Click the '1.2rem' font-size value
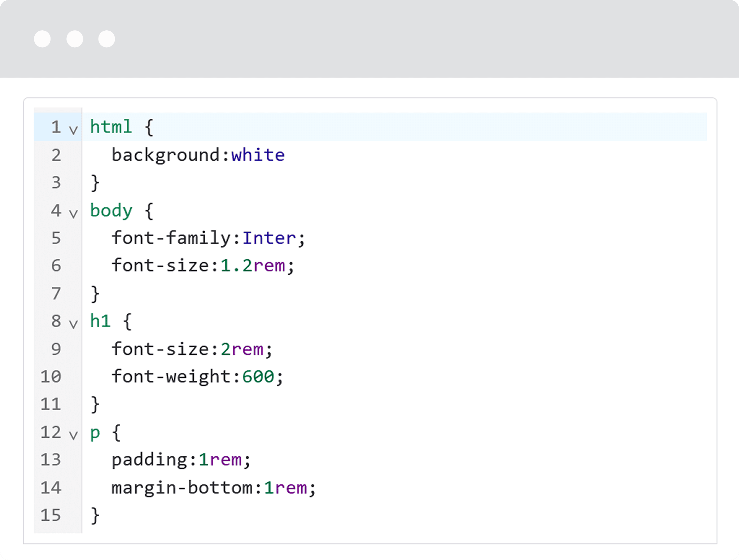Image resolution: width=739 pixels, height=560 pixels. click(253, 266)
